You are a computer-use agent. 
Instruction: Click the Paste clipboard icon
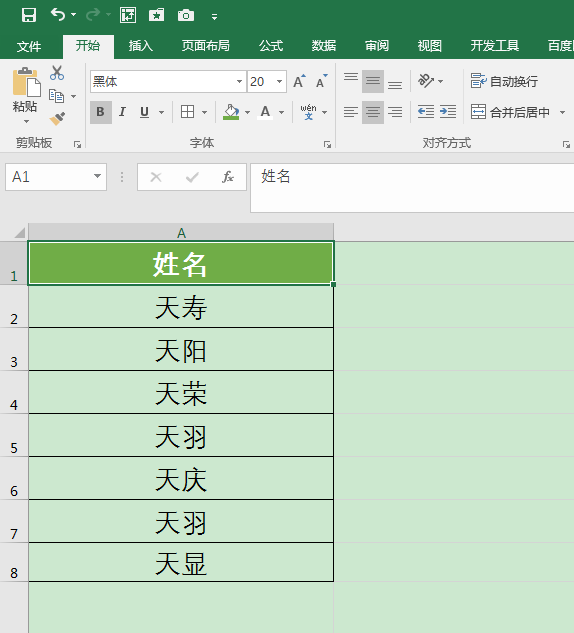point(26,82)
